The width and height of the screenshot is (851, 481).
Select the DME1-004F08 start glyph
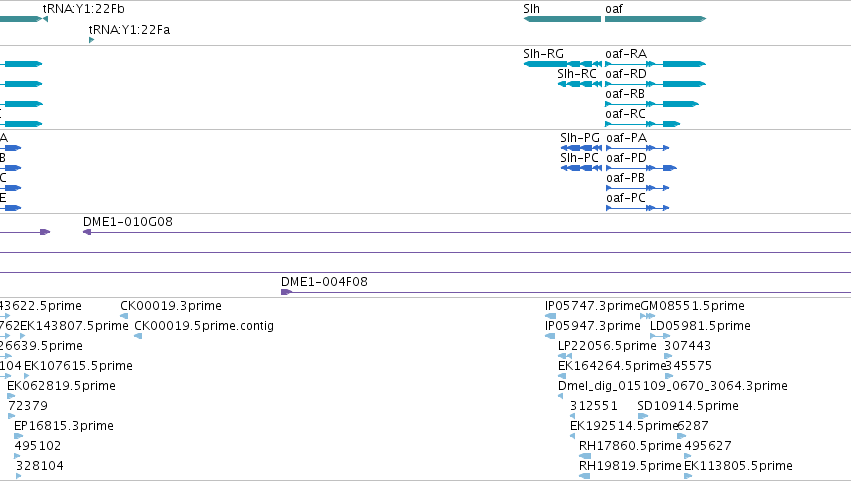tap(287, 292)
